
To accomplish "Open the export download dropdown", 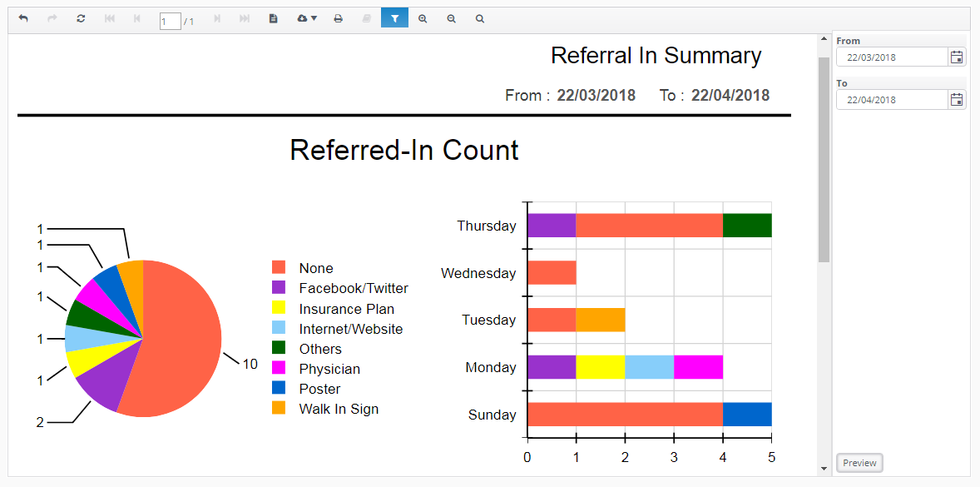I will (307, 18).
